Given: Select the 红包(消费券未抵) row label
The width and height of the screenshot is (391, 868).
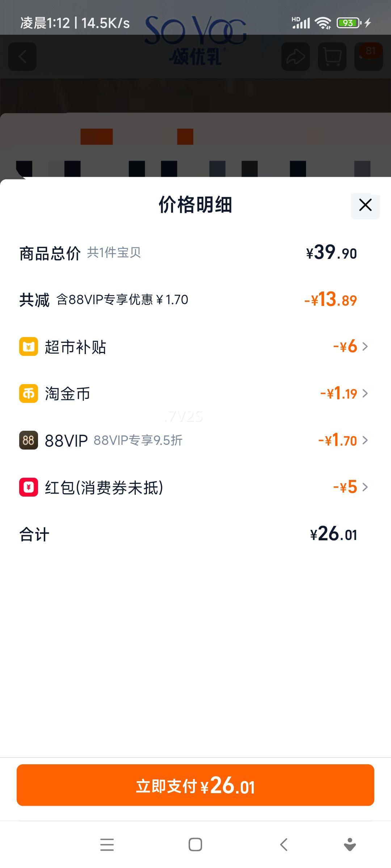Looking at the screenshot, I should click(104, 488).
